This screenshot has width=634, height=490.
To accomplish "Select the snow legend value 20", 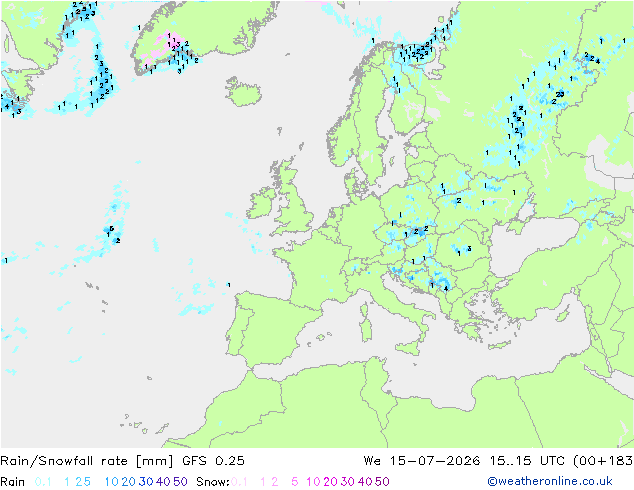I will coord(330,482).
